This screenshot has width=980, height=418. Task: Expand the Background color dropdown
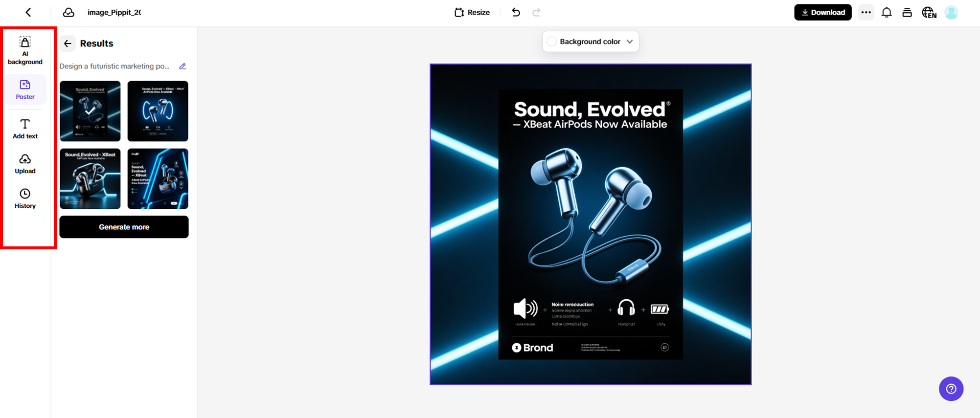click(x=630, y=42)
